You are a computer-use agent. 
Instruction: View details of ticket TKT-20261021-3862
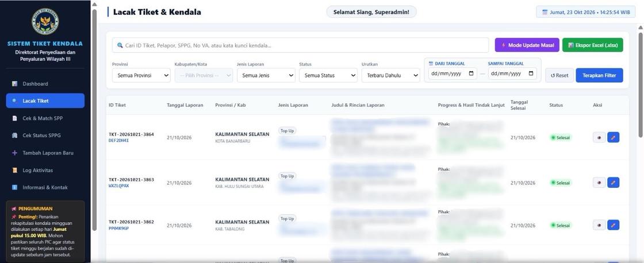click(x=599, y=225)
